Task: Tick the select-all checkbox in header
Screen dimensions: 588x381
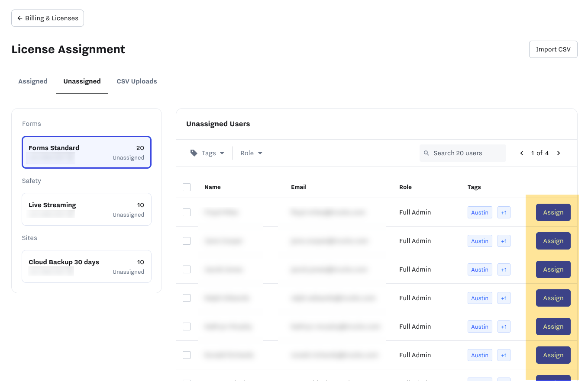Action: (x=187, y=187)
